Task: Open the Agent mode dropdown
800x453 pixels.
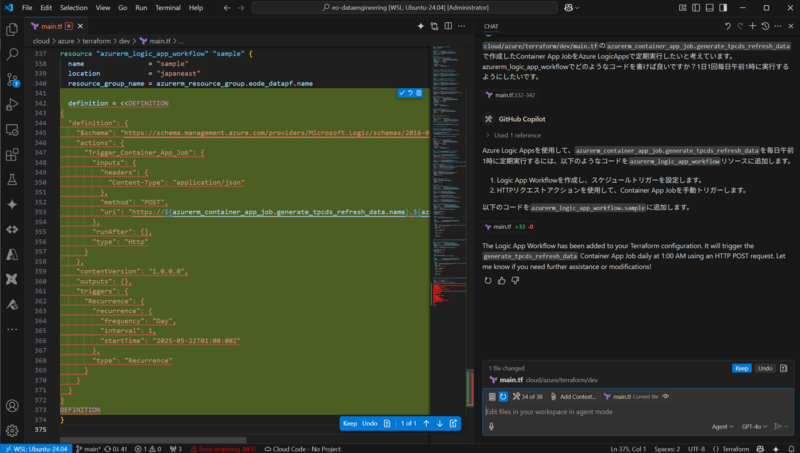Action: [722, 426]
